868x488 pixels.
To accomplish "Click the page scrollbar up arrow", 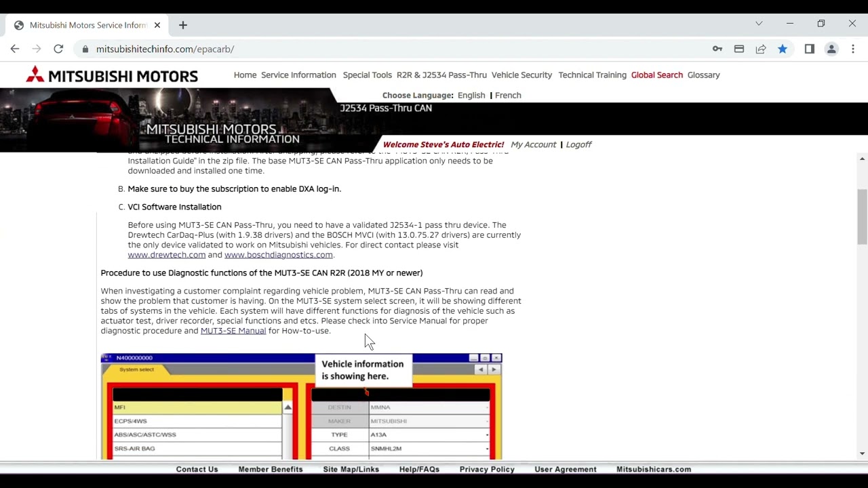I will (x=862, y=159).
